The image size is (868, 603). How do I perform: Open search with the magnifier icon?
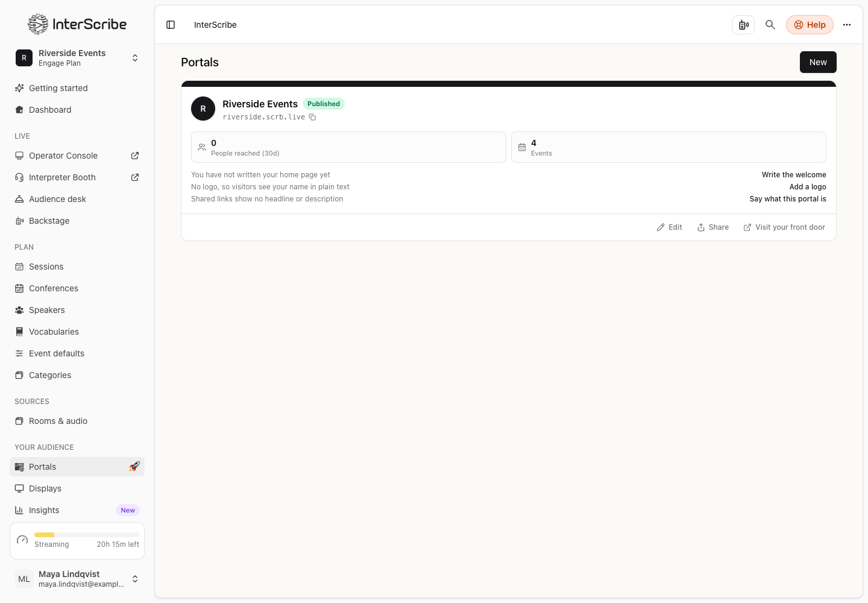[770, 25]
